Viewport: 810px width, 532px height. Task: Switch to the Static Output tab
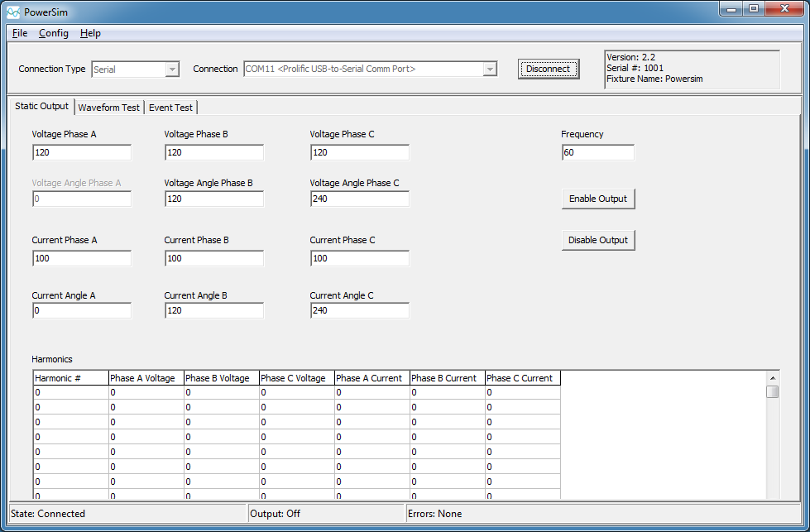tap(41, 106)
